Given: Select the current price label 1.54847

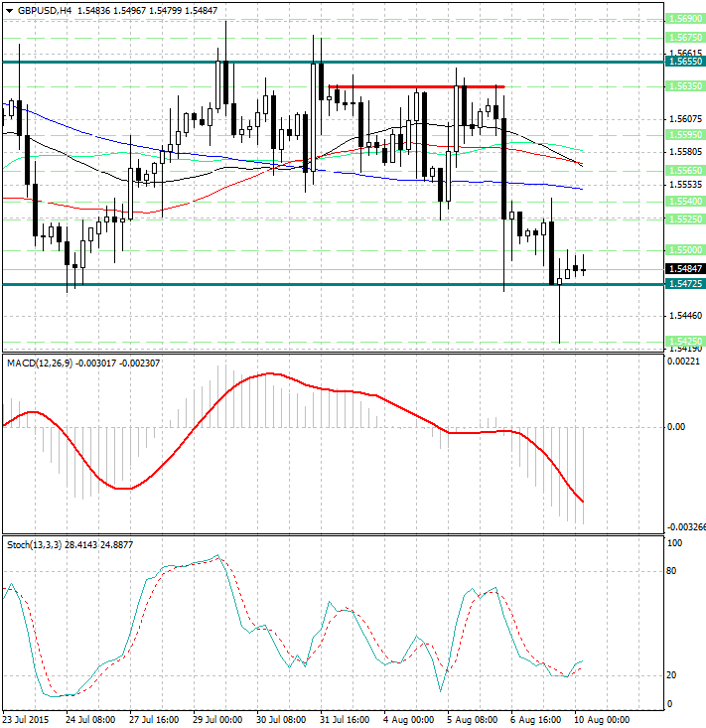Looking at the screenshot, I should 685,269.
